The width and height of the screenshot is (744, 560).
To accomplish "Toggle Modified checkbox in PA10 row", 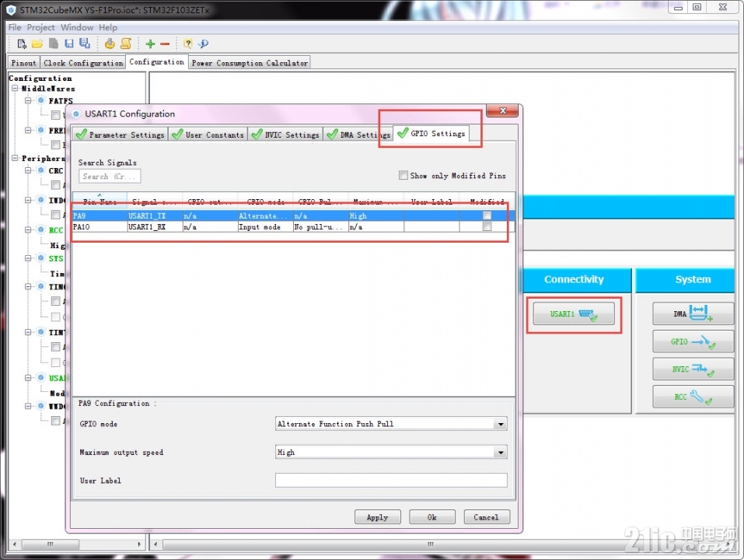I will point(487,227).
